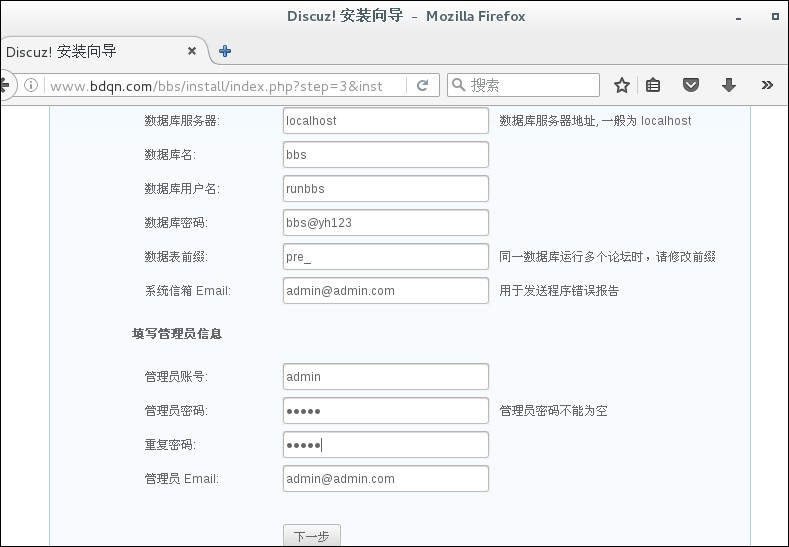Click the 数据库服务器 localhost field
789x547 pixels.
(386, 121)
